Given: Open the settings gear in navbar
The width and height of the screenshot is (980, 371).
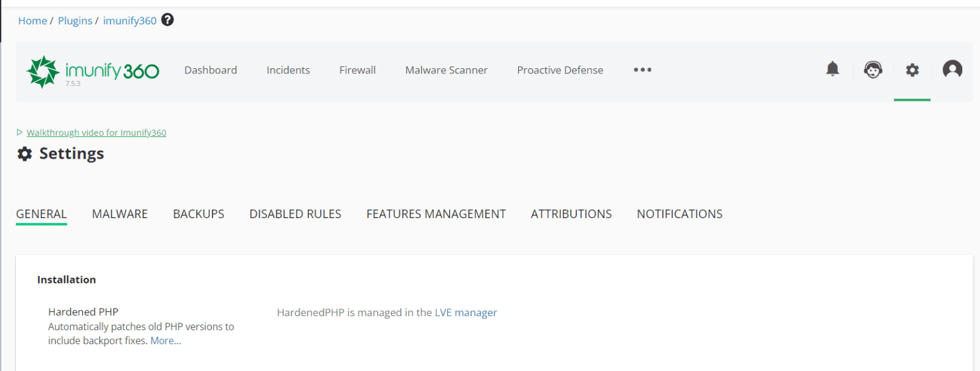Looking at the screenshot, I should [912, 70].
